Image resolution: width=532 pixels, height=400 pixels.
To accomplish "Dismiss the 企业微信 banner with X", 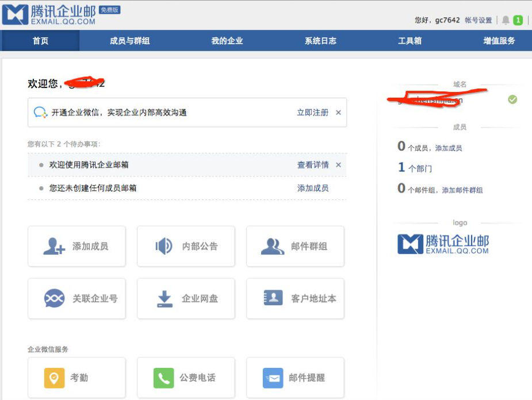I will pyautogui.click(x=338, y=113).
